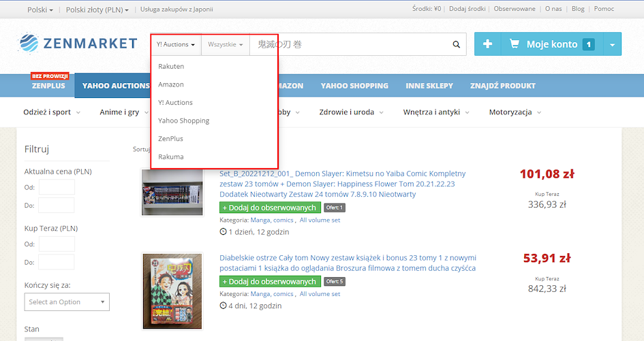Expand the Moje konto arrow dropdown
The image size is (644, 341).
pos(612,44)
